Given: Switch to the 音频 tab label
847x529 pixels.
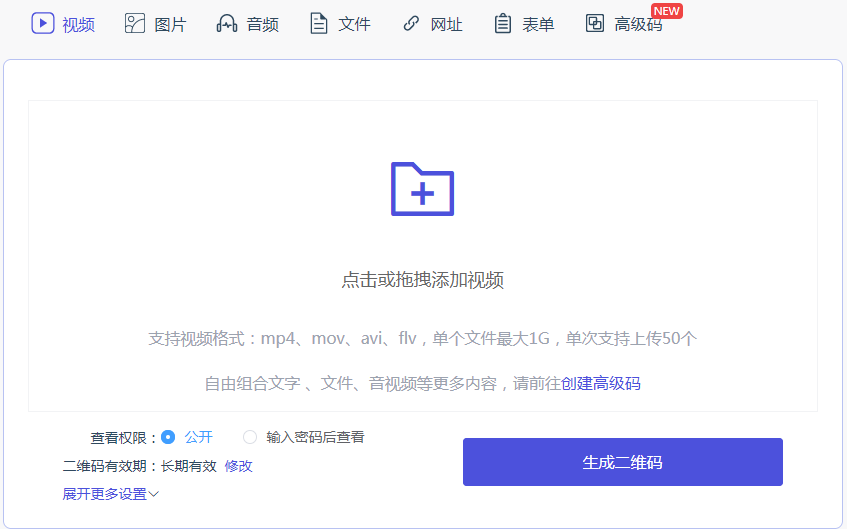Looking at the screenshot, I should click(263, 24).
